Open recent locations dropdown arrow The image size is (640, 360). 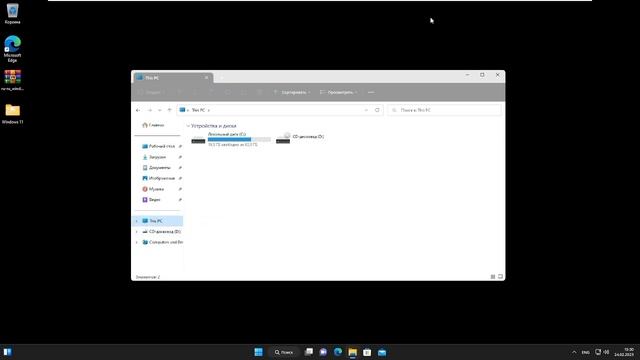[160, 110]
